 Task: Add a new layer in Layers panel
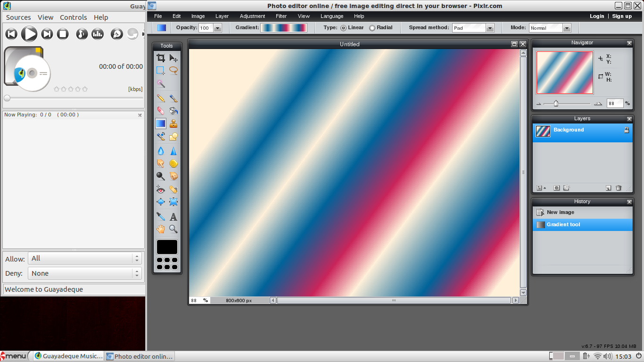tap(608, 188)
